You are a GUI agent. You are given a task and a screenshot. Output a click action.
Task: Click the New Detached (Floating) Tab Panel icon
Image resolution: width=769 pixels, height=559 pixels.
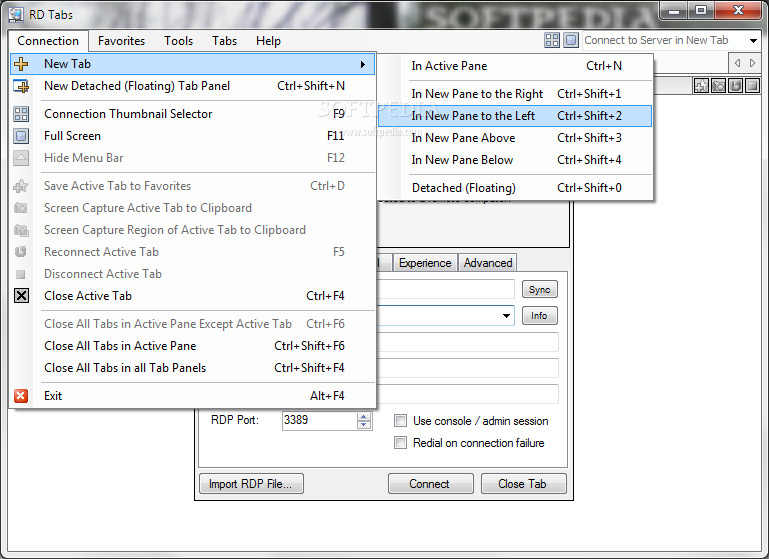pos(21,86)
